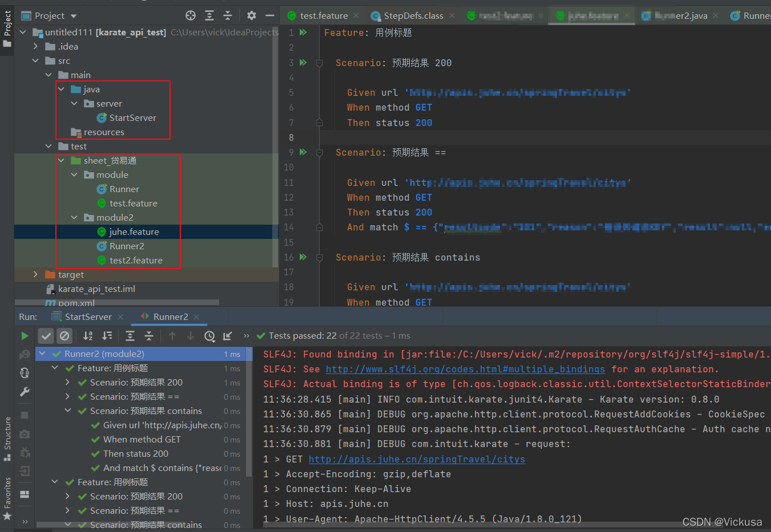Click the exit icon in Run sidebar
The height and width of the screenshot is (532, 771).
[25, 471]
